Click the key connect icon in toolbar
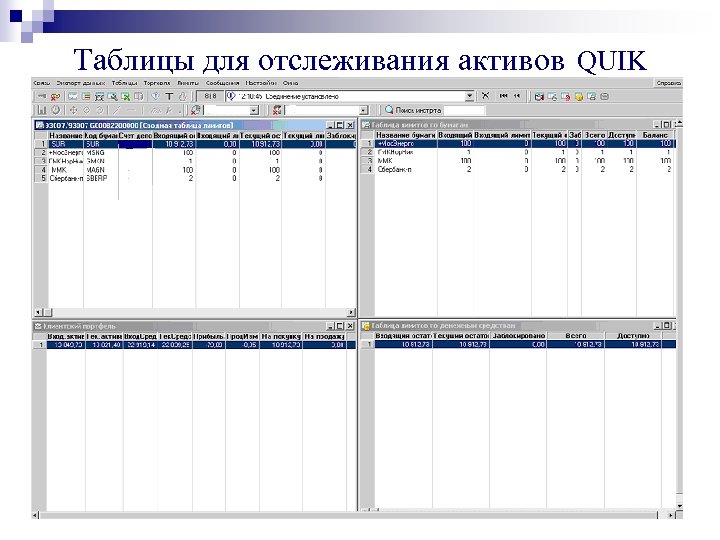 click(x=42, y=96)
